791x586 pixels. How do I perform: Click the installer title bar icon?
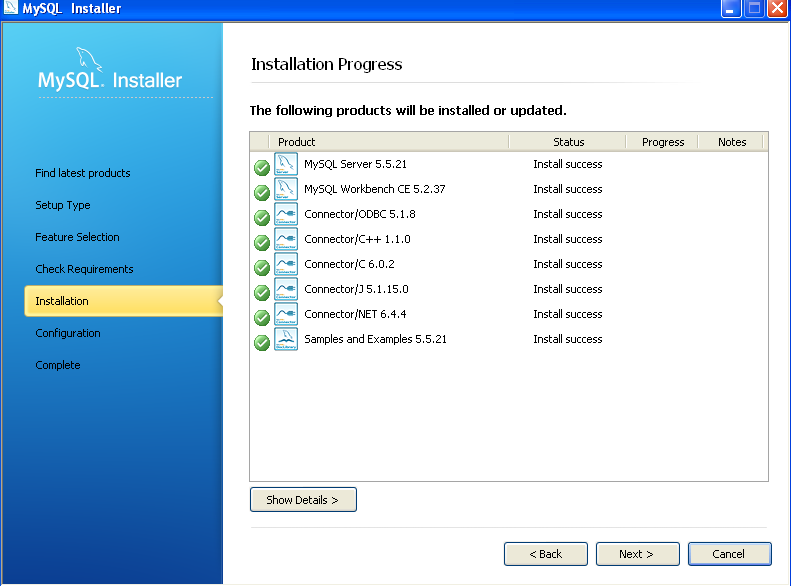click(10, 8)
